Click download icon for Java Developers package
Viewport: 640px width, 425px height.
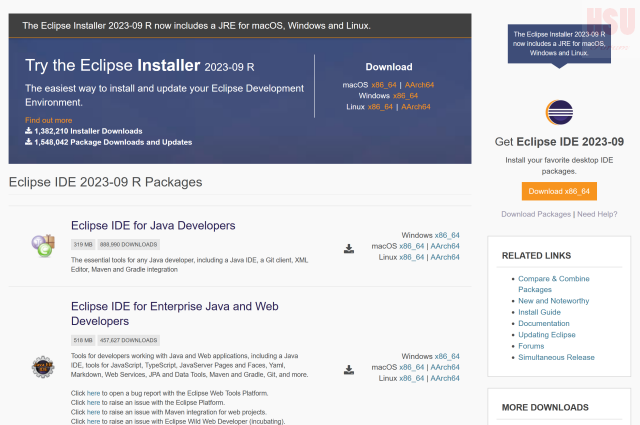pyautogui.click(x=349, y=249)
